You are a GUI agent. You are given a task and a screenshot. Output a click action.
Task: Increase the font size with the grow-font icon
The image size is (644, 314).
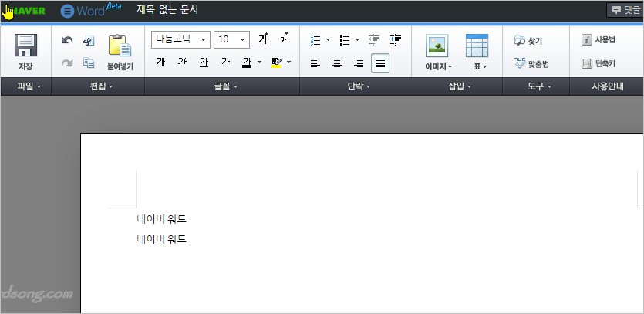click(x=263, y=39)
